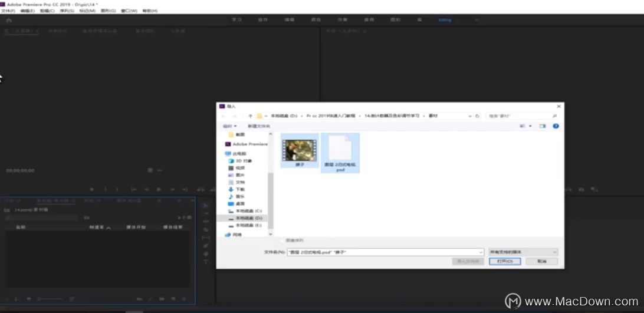Screen dimensions: 644x313
Task: Click the Add Marker button in Source monitor
Action: click(x=91, y=189)
